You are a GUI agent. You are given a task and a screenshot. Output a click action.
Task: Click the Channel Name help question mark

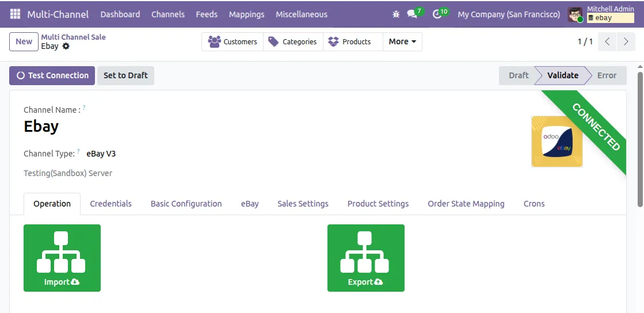[84, 108]
